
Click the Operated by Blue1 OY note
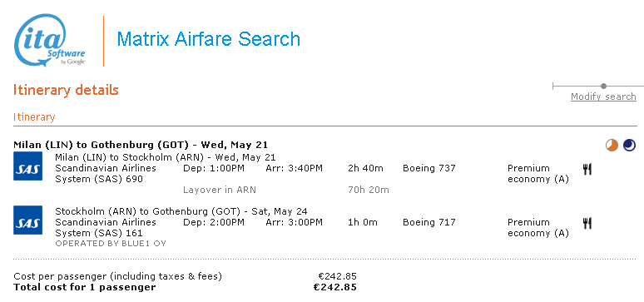(111, 243)
